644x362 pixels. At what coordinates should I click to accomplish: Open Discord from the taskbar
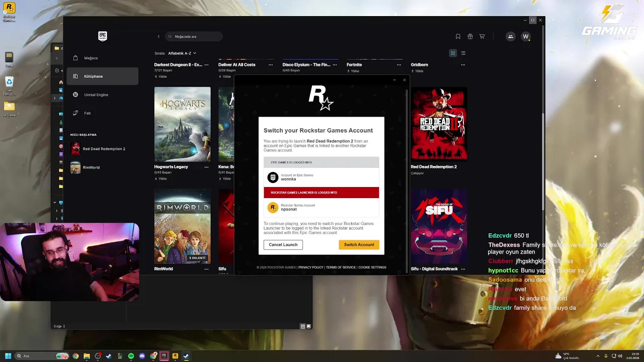(x=142, y=356)
